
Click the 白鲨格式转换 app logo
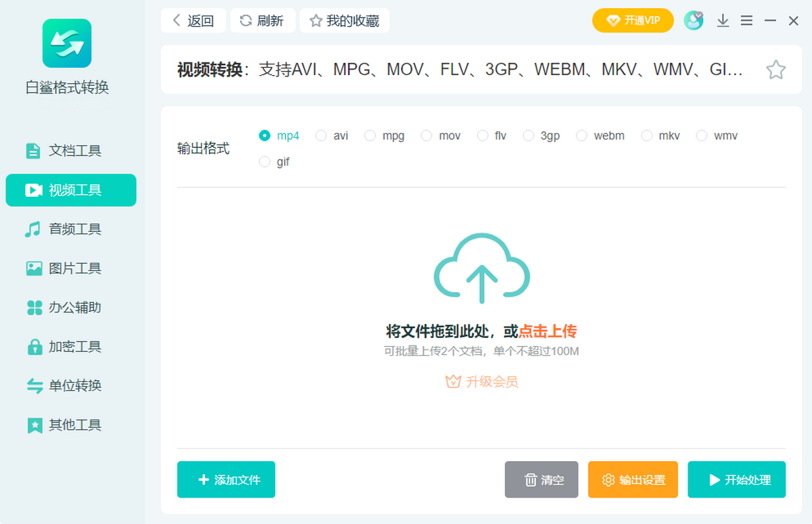pyautogui.click(x=67, y=43)
